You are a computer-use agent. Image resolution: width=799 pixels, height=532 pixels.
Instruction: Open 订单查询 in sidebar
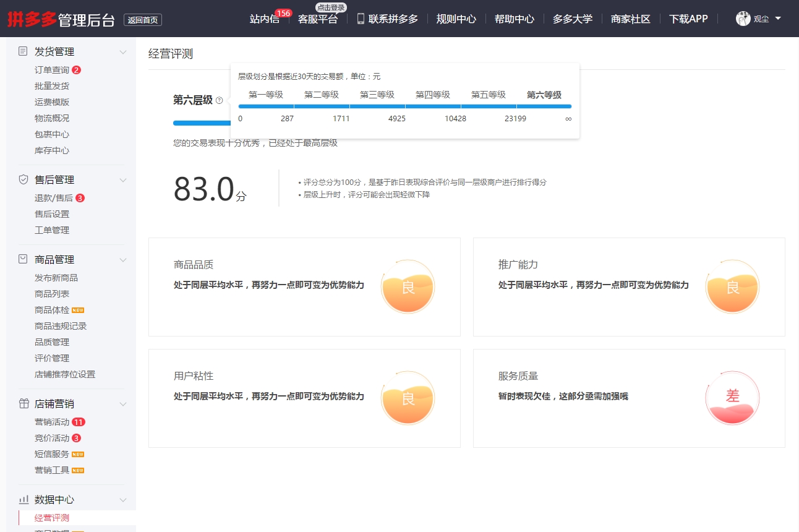point(52,70)
